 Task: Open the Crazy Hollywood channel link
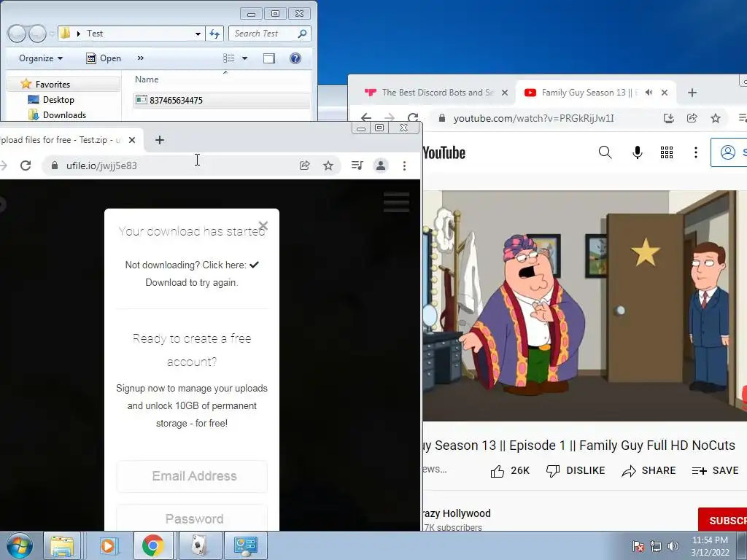(457, 513)
